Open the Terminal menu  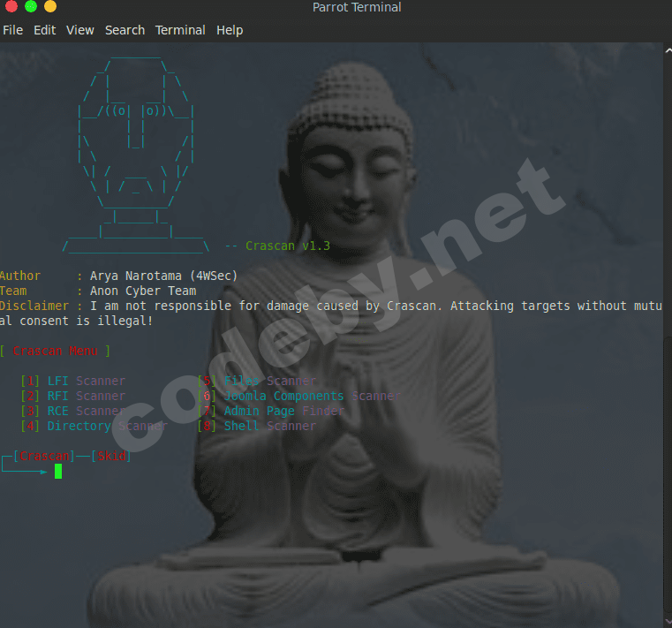click(x=180, y=30)
